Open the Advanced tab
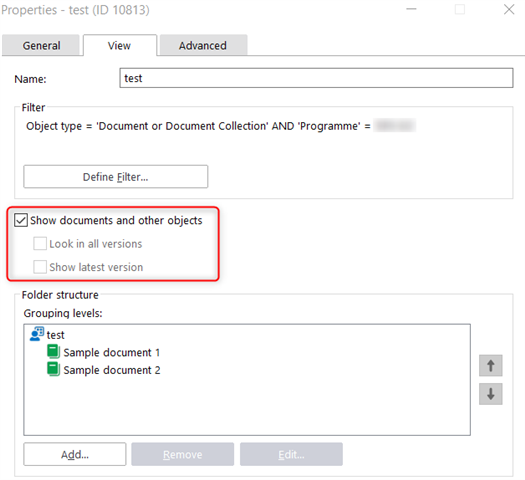 click(203, 45)
